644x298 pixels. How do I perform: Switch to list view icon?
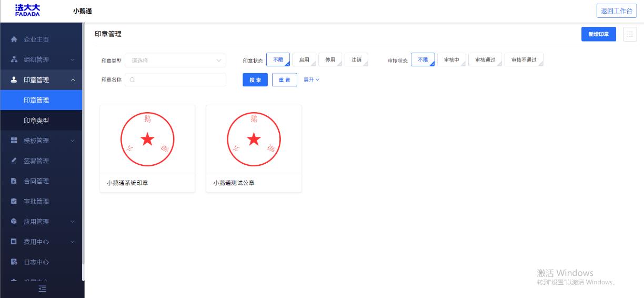point(629,34)
